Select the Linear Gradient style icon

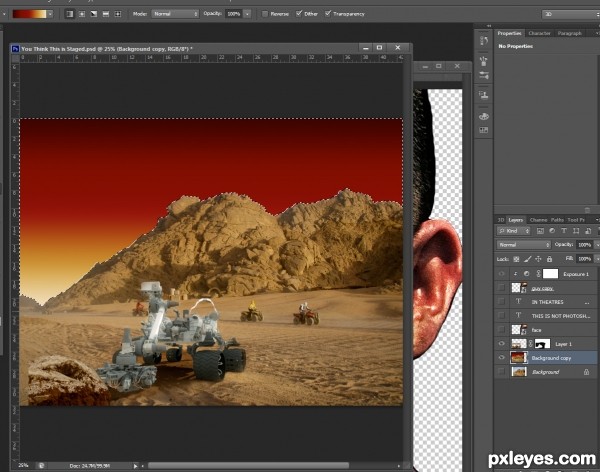[x=70, y=14]
